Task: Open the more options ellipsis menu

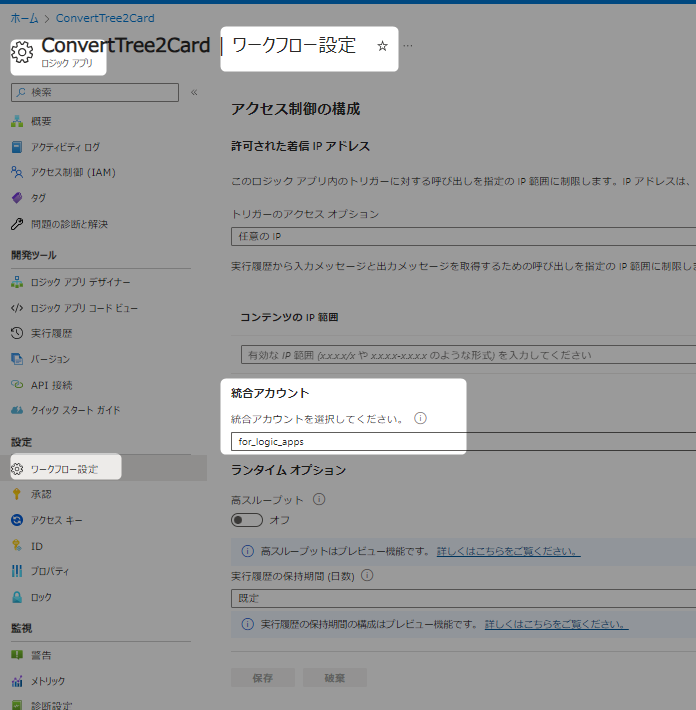Action: [408, 46]
